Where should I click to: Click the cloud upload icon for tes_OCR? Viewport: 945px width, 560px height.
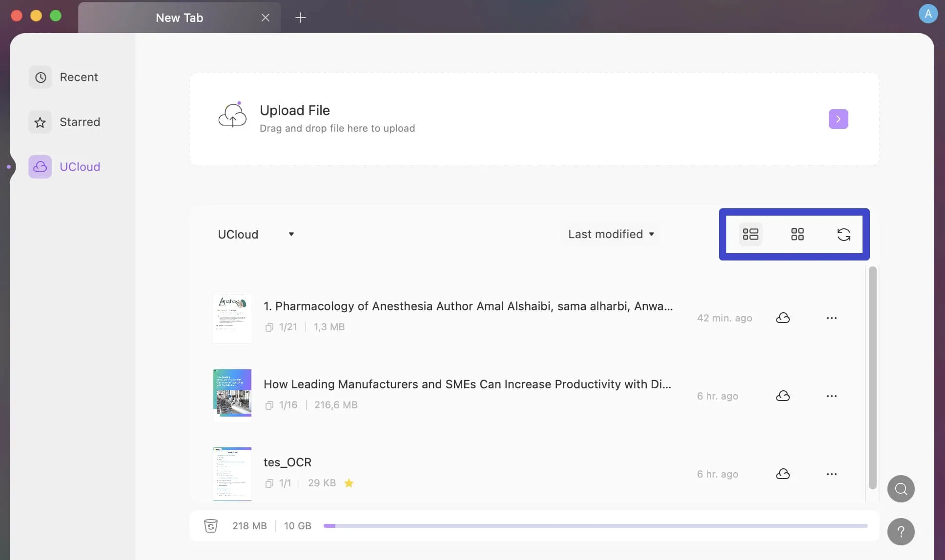[x=782, y=474]
